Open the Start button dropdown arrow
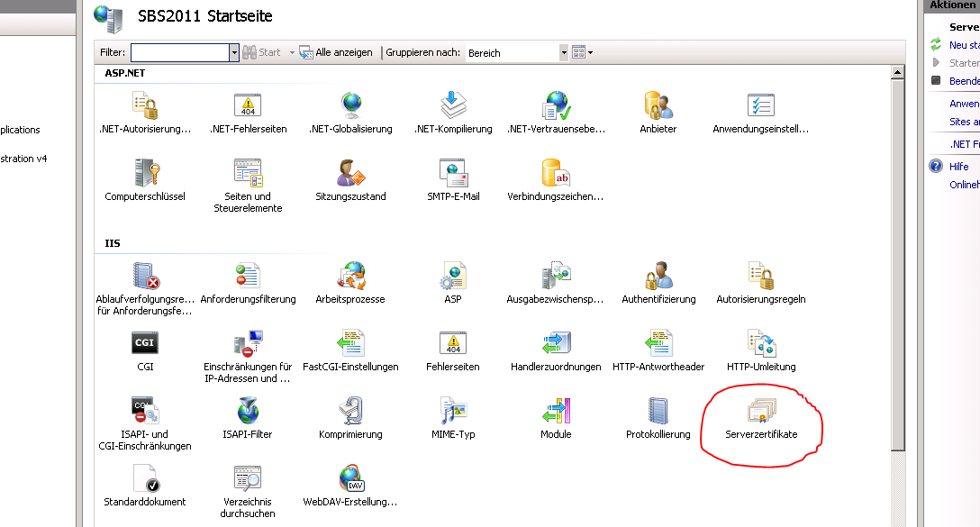 pos(292,53)
